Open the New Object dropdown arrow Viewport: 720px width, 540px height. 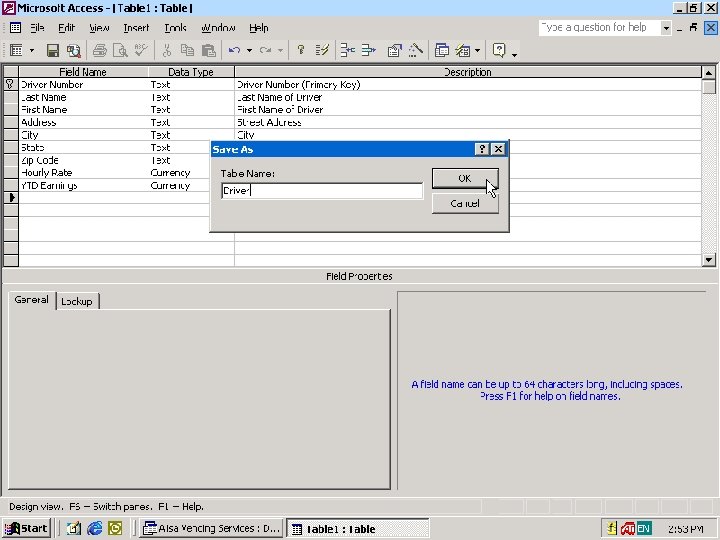[478, 51]
